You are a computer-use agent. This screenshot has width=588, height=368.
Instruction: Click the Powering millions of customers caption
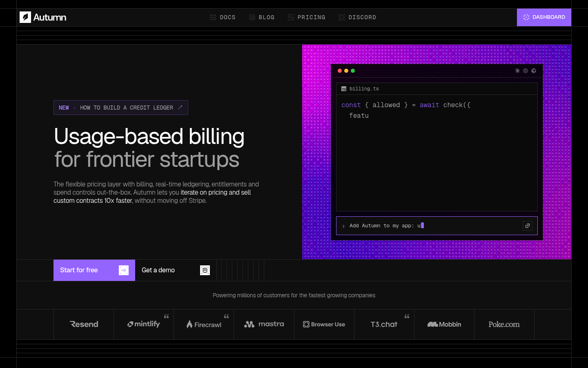point(294,295)
